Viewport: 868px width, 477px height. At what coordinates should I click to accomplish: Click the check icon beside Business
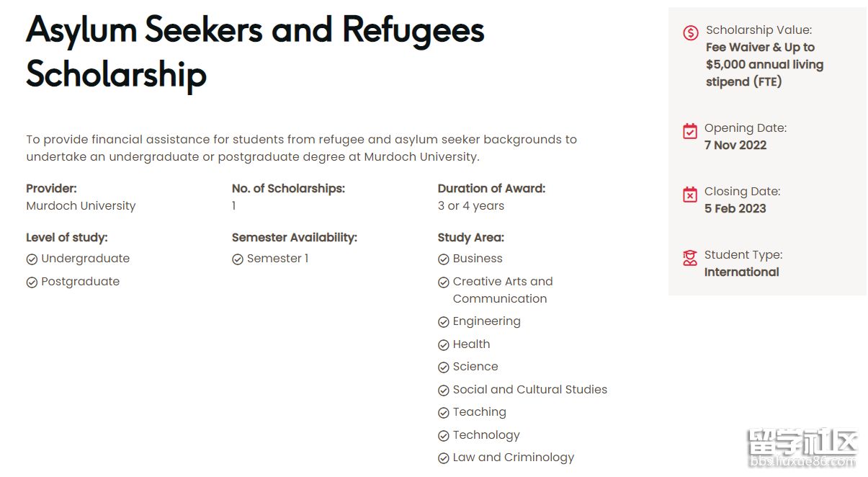[x=444, y=259]
